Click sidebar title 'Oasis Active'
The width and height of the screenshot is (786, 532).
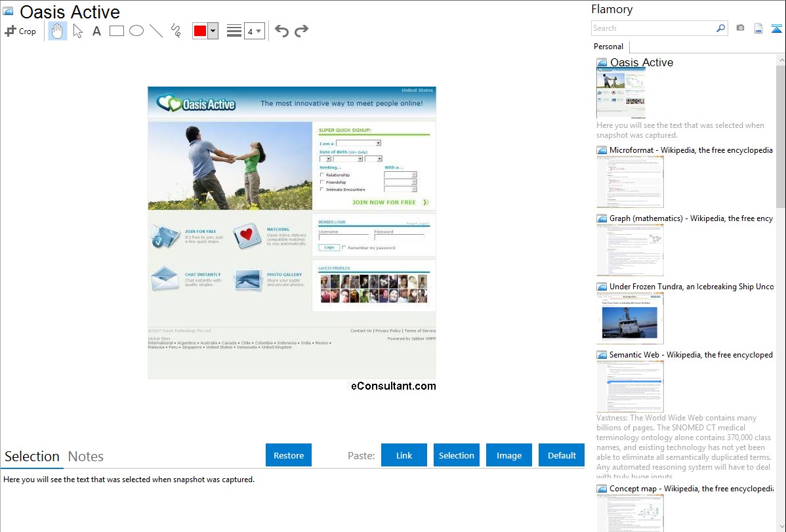tap(642, 63)
